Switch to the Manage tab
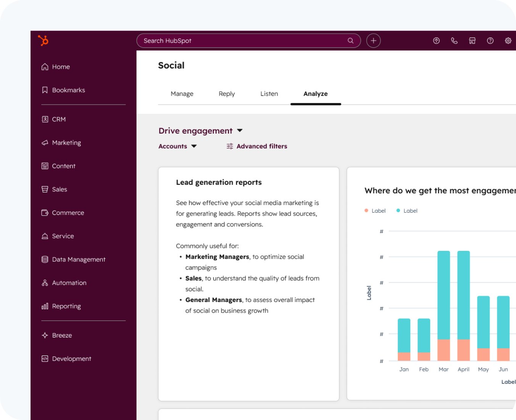The image size is (516, 420). pos(182,94)
